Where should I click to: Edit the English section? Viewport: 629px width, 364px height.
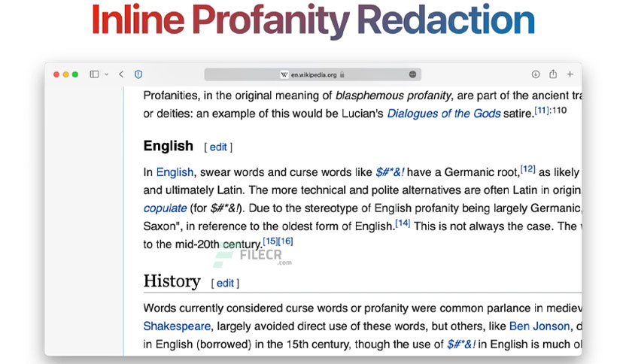(x=218, y=147)
